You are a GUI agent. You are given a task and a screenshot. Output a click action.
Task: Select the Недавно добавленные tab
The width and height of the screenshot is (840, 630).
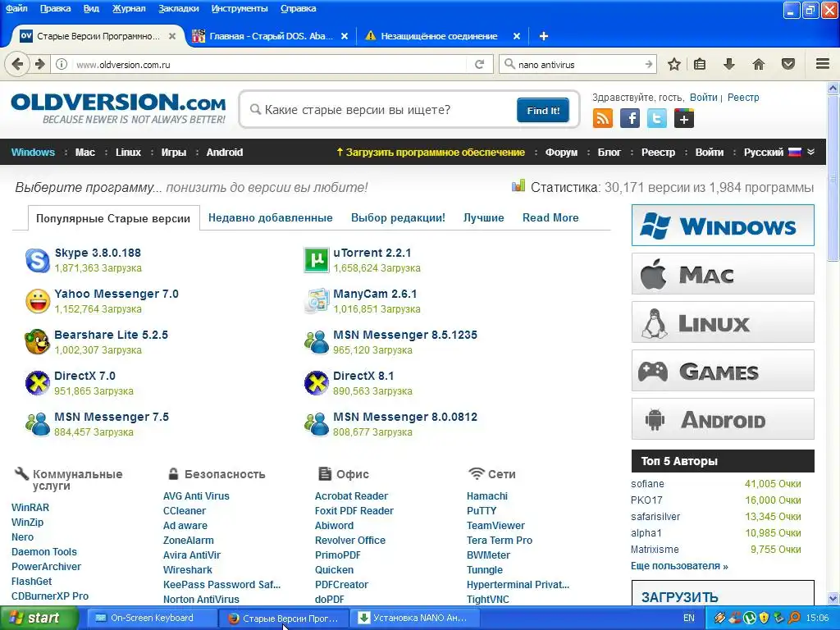click(x=271, y=217)
